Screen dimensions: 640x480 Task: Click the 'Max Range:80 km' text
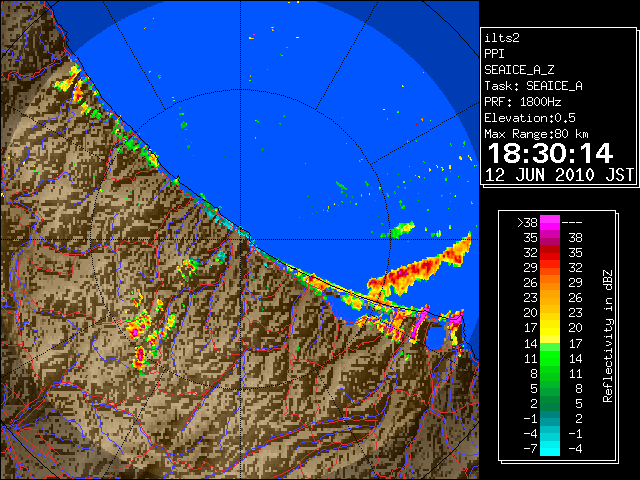pyautogui.click(x=536, y=134)
